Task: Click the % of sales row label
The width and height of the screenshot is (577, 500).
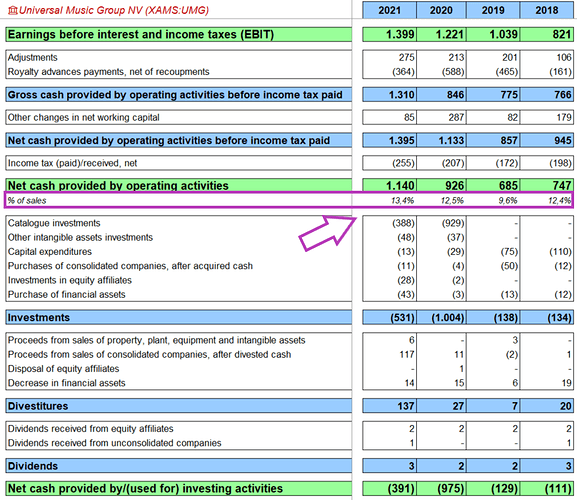Action: 27,201
